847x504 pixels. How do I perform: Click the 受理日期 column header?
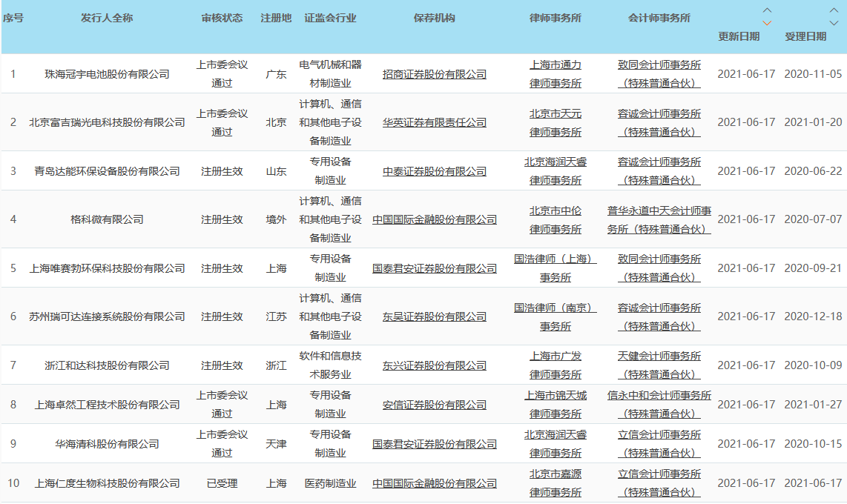point(805,37)
